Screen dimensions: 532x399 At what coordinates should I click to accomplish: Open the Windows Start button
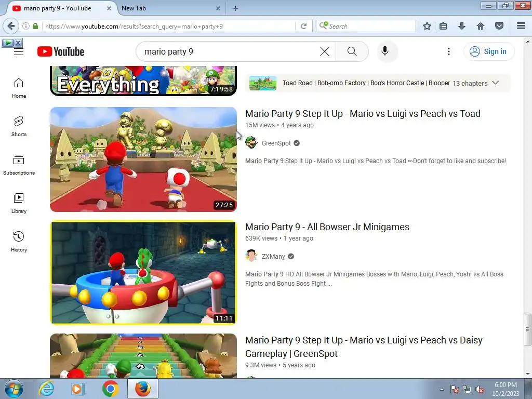pos(14,389)
